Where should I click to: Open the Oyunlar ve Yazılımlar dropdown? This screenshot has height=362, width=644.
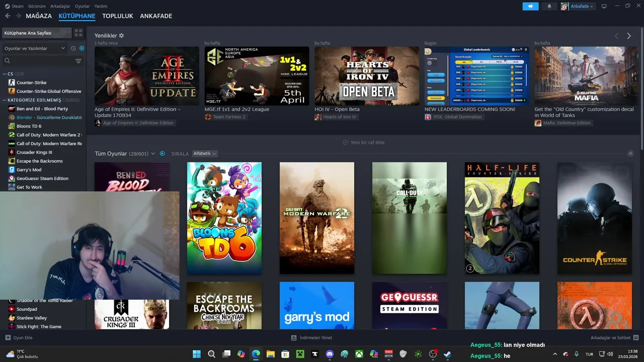pyautogui.click(x=35, y=48)
